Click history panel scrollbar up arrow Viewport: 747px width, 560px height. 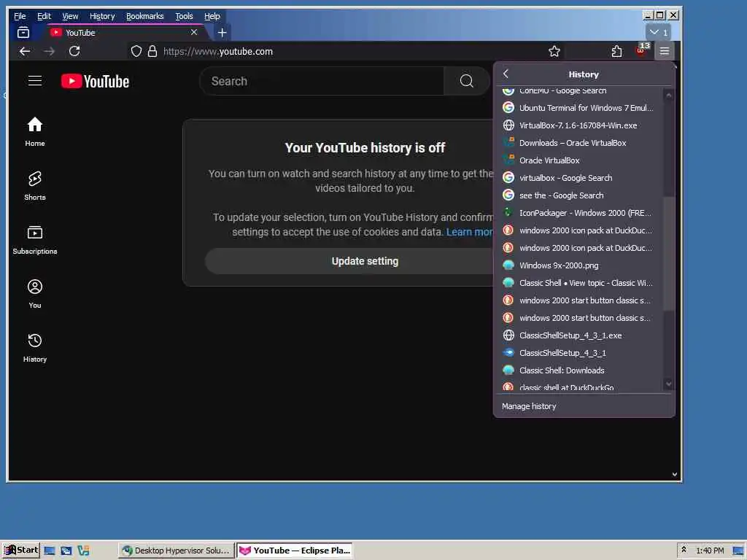(668, 96)
